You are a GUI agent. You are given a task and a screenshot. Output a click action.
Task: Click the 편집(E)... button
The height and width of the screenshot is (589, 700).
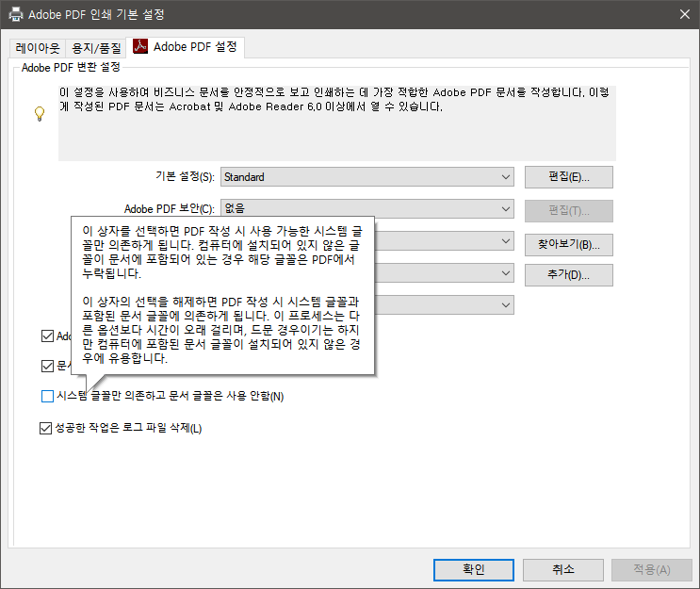tap(569, 177)
